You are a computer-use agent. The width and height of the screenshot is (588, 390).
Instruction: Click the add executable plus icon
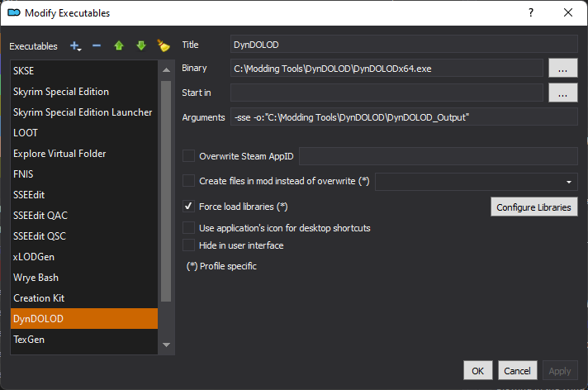pyautogui.click(x=76, y=45)
